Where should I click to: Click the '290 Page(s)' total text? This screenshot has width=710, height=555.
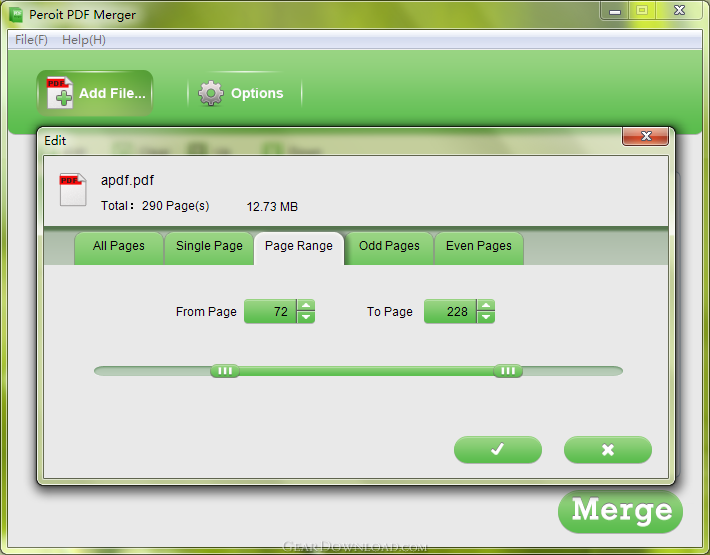(x=176, y=206)
